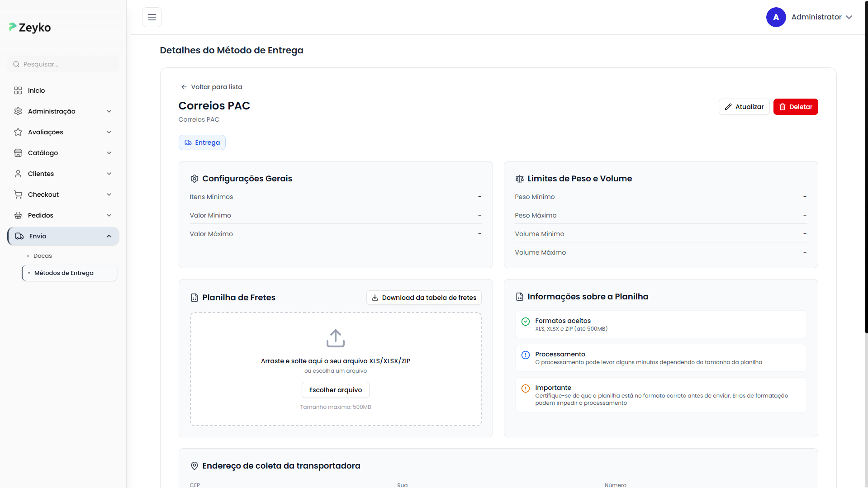Select Métodos de Entrega menu item
This screenshot has width=868, height=488.
(64, 273)
